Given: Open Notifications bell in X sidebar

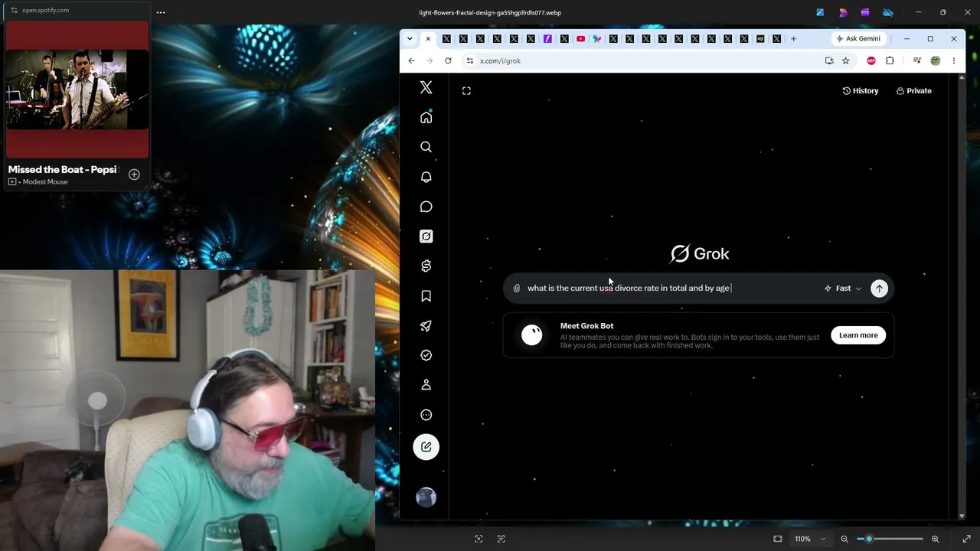Looking at the screenshot, I should 426,177.
